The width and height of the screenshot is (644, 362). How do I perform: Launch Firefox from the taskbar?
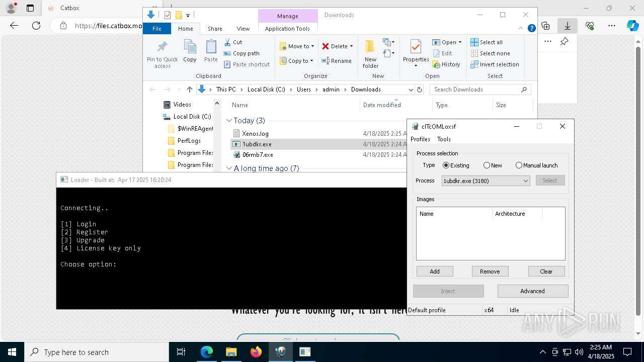(256, 352)
